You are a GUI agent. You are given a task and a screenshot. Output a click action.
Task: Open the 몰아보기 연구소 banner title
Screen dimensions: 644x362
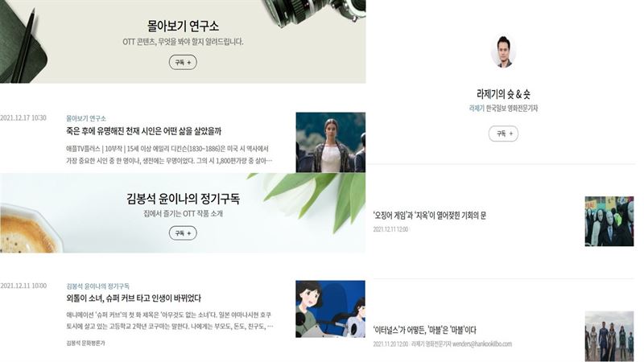tap(183, 27)
